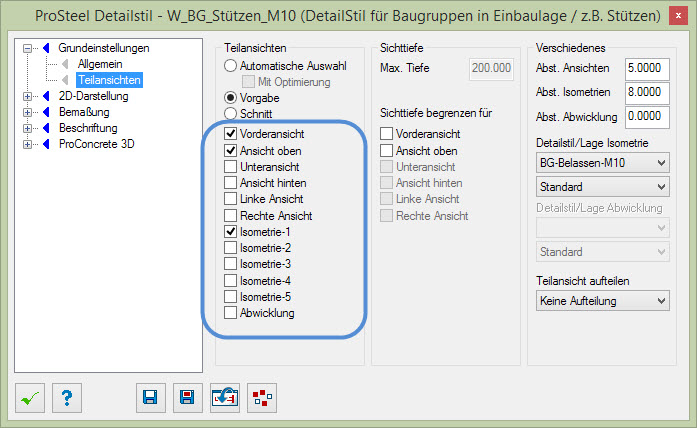Screen dimensions: 697x428
Task: Close the ProSteel Detailstil dialog
Action: [678, 16]
